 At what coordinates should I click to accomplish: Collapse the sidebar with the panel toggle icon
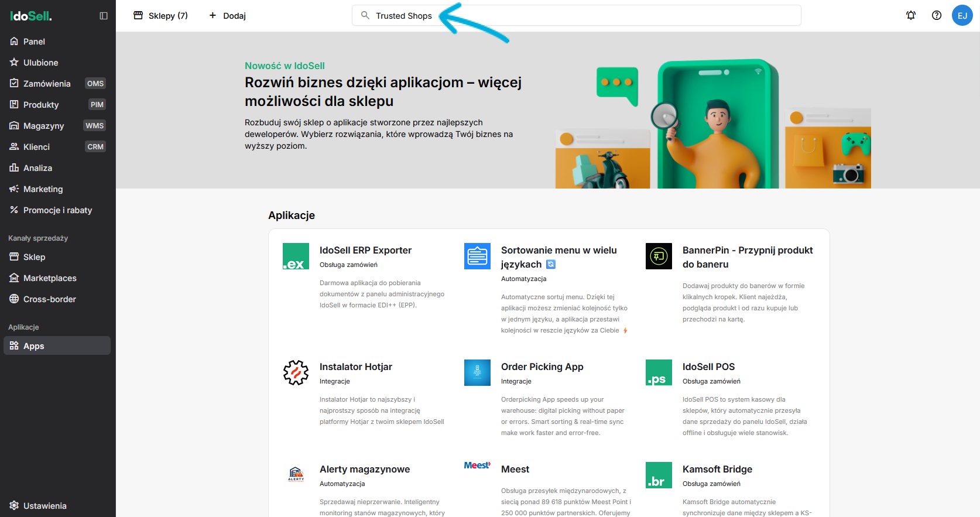[104, 16]
